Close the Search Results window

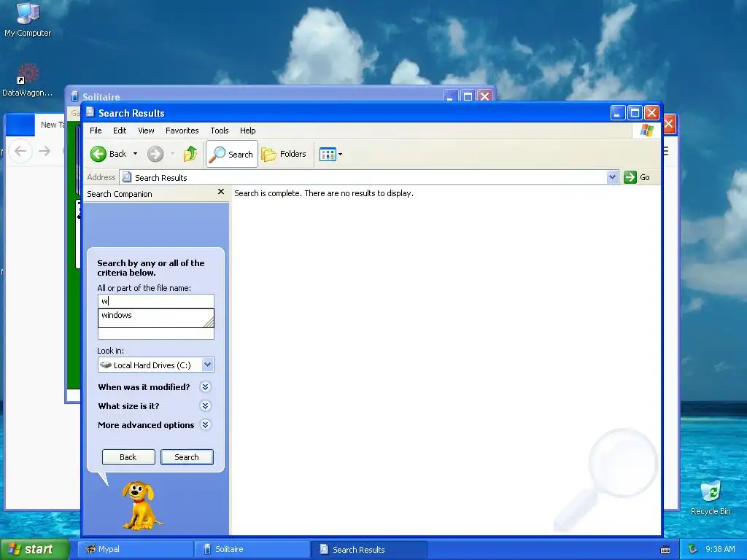coord(651,113)
